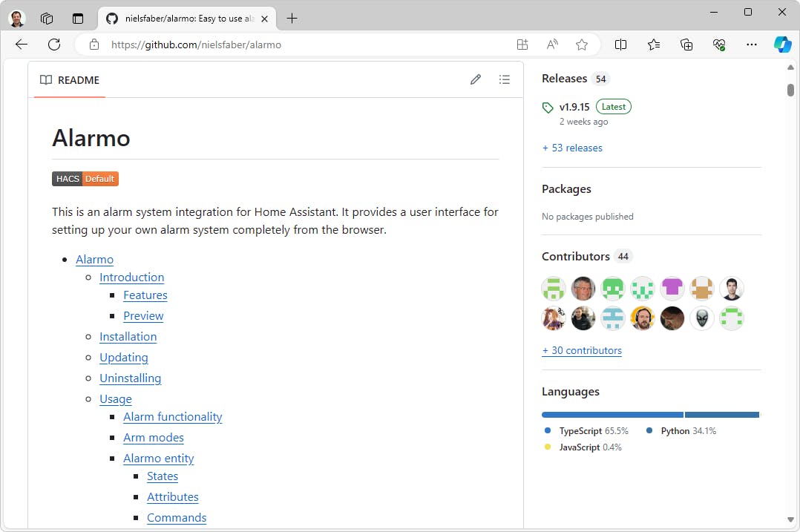Screen dimensions: 800x532
Task: Open the Copilot sidebar icon
Action: coord(782,45)
